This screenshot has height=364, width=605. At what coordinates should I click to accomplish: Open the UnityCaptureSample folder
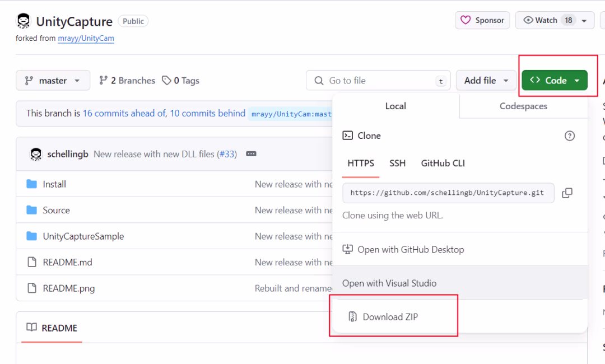83,236
